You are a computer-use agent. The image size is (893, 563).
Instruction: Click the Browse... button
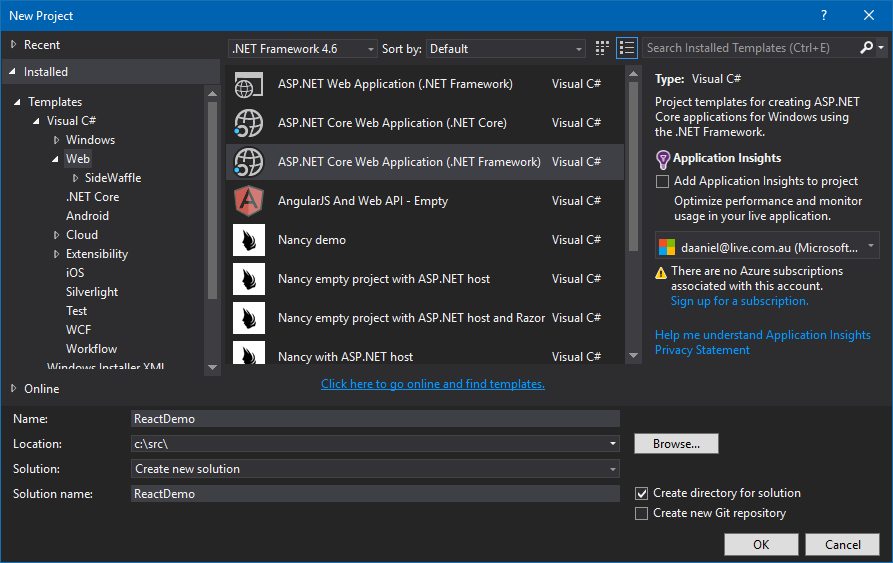676,443
